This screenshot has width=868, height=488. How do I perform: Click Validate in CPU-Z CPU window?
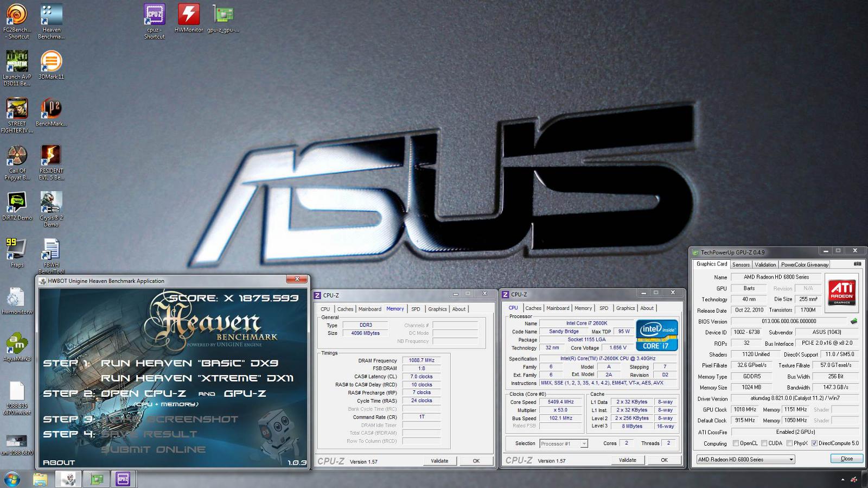tap(628, 460)
